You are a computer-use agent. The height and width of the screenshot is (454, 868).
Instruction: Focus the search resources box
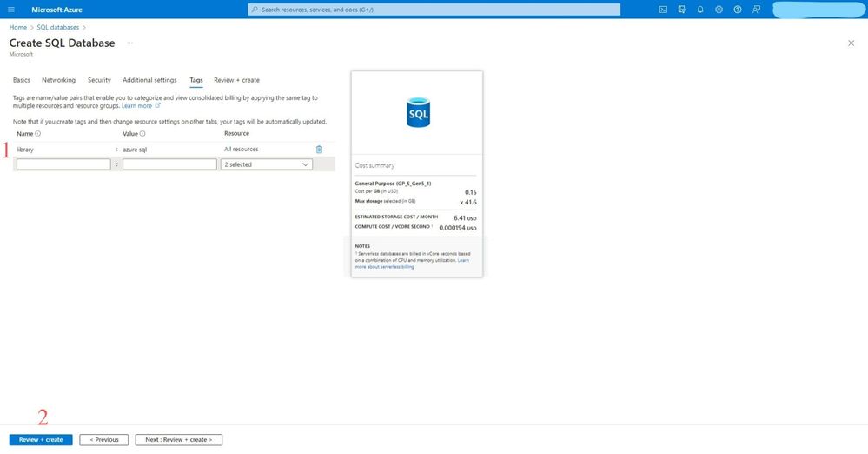(x=434, y=10)
